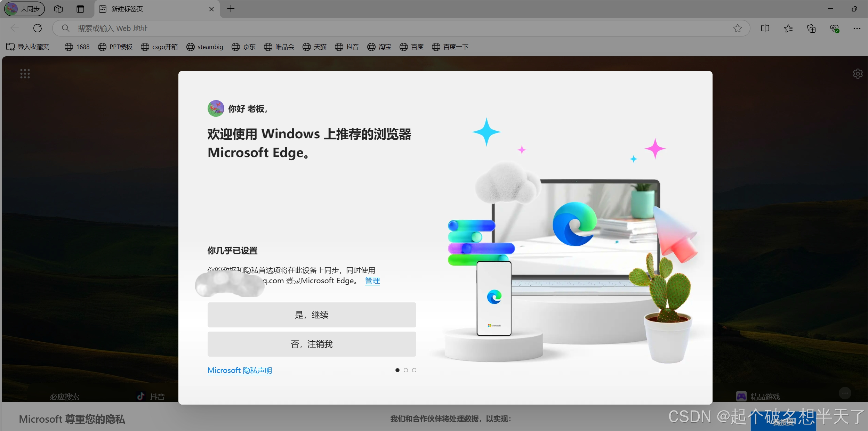Open the app launcher dots grid icon
The height and width of the screenshot is (431, 868).
point(25,74)
